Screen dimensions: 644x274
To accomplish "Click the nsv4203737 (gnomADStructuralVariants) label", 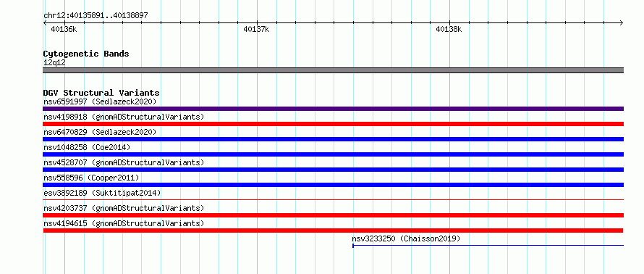I will (124, 208).
